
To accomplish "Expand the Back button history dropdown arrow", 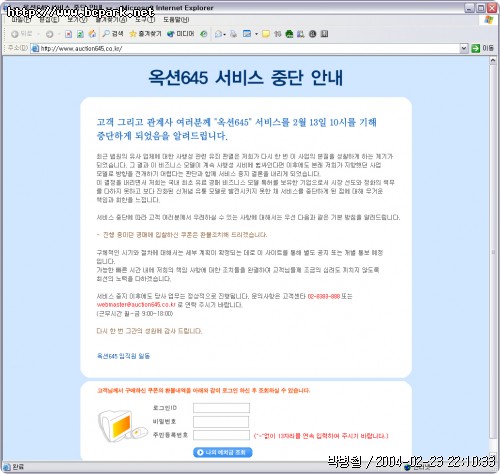I will tap(38, 34).
